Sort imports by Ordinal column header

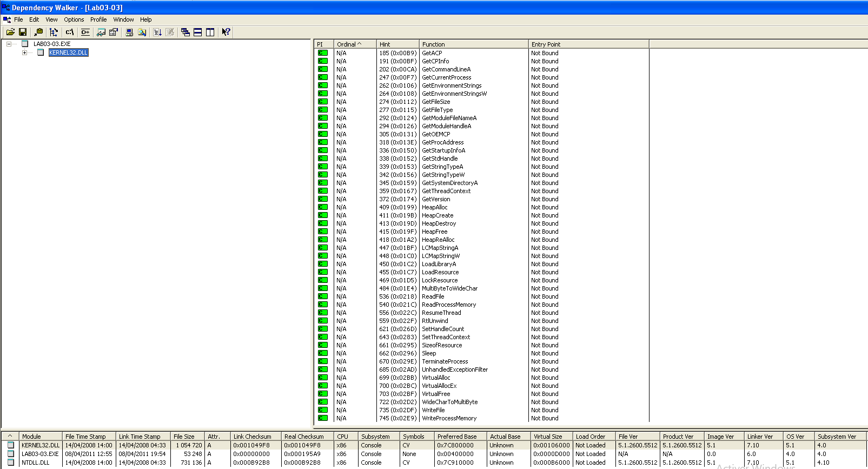tap(355, 44)
